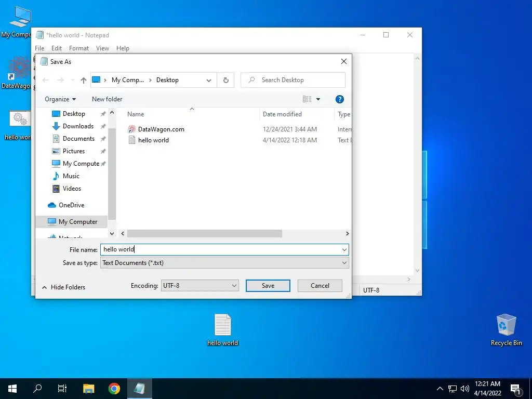
Task: Expand the address path history dropdown
Action: 209,81
